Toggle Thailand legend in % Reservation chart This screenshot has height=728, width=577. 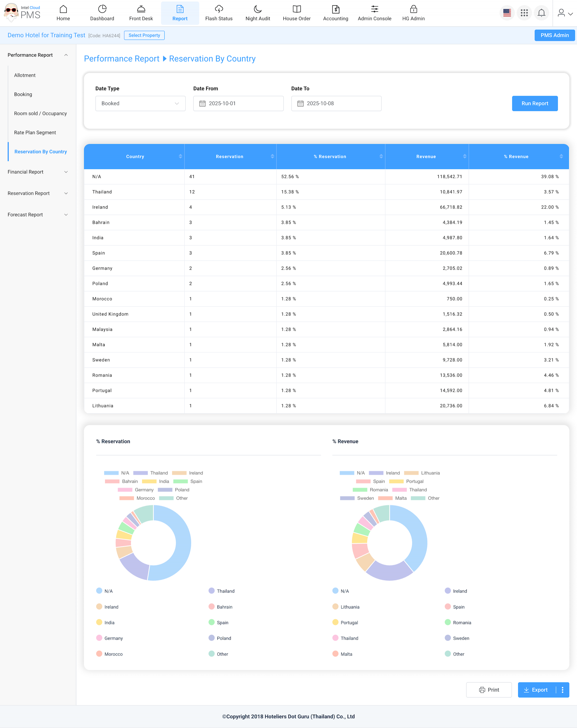[150, 473]
